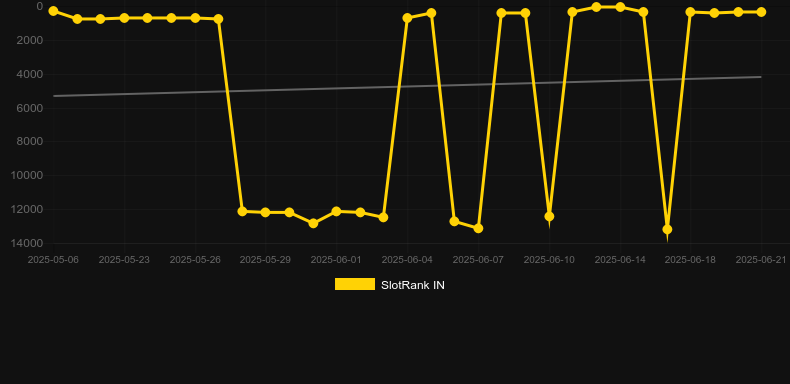
Task: Click the 14000 y-axis label
Action: (x=30, y=243)
